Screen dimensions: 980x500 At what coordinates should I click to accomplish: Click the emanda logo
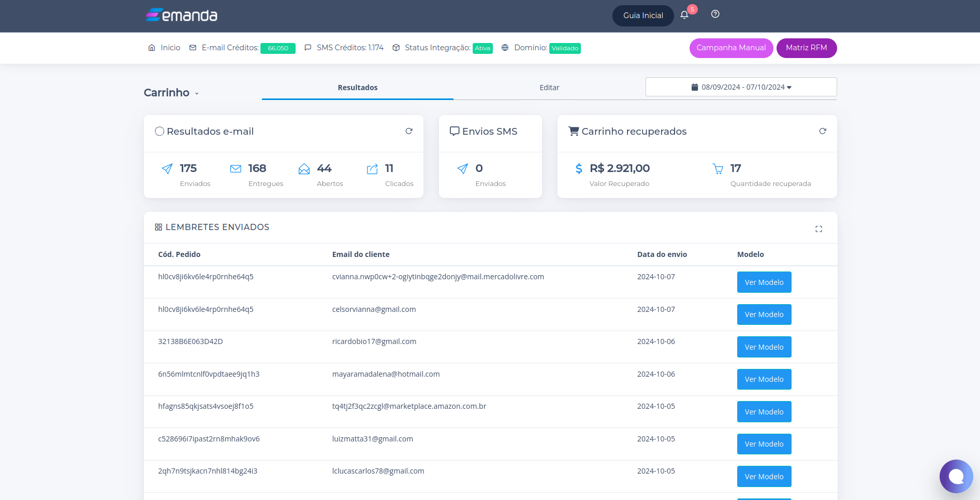pyautogui.click(x=181, y=15)
